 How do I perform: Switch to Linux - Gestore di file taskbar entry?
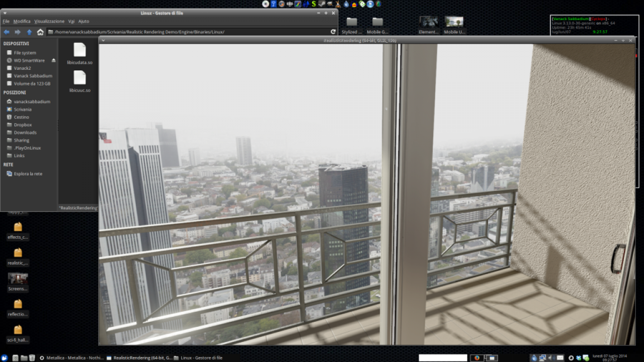pyautogui.click(x=198, y=358)
